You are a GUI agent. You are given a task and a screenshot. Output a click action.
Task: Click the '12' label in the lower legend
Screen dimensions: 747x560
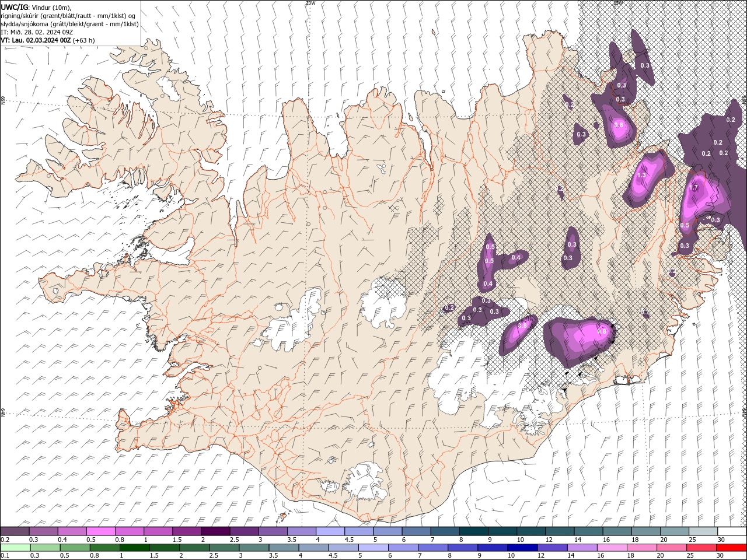[541, 555]
